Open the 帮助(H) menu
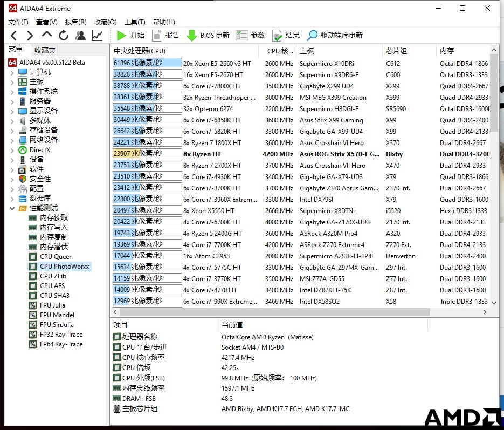This screenshot has width=504, height=430. point(164,22)
